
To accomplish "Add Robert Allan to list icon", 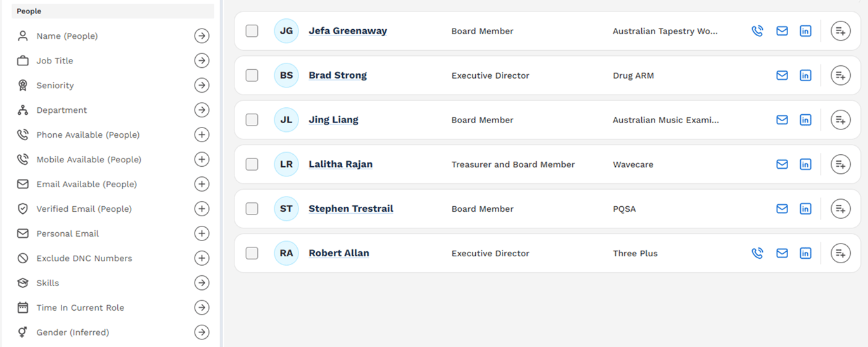I will coord(841,253).
